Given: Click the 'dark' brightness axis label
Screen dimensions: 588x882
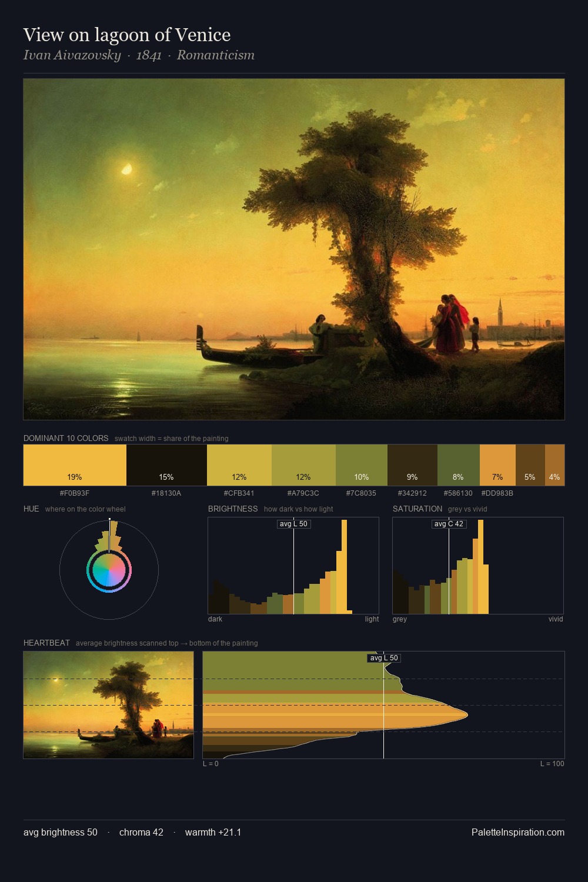Looking at the screenshot, I should 215,619.
